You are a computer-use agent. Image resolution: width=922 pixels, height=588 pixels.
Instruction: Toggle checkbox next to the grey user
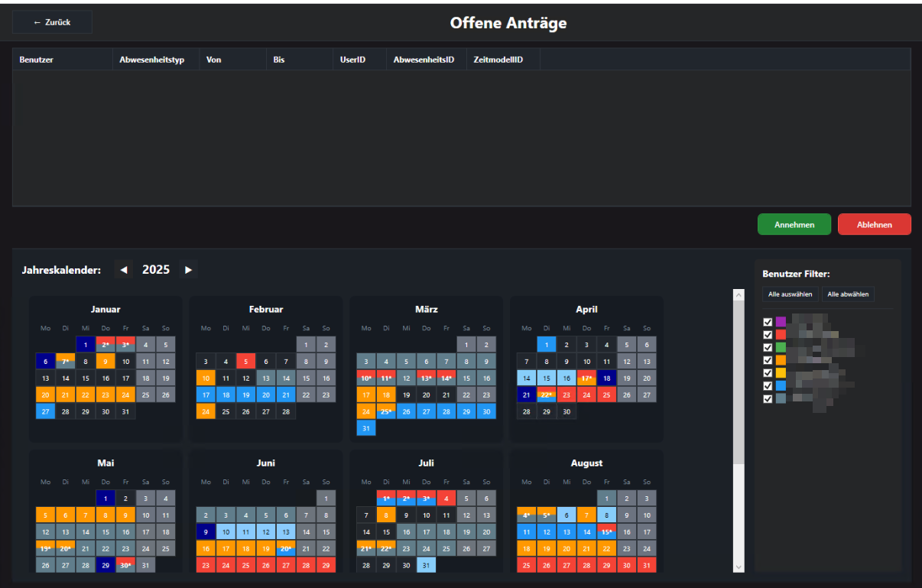768,398
